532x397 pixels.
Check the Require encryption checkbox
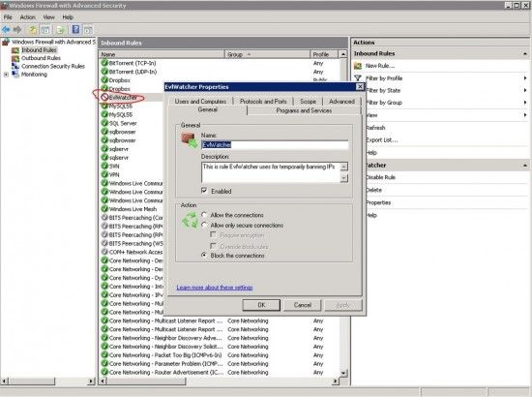(213, 234)
